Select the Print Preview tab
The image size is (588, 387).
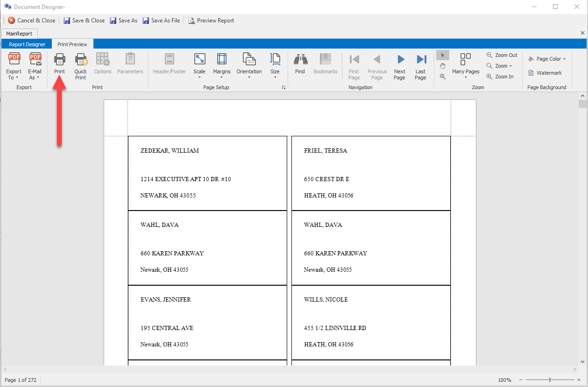click(x=72, y=44)
